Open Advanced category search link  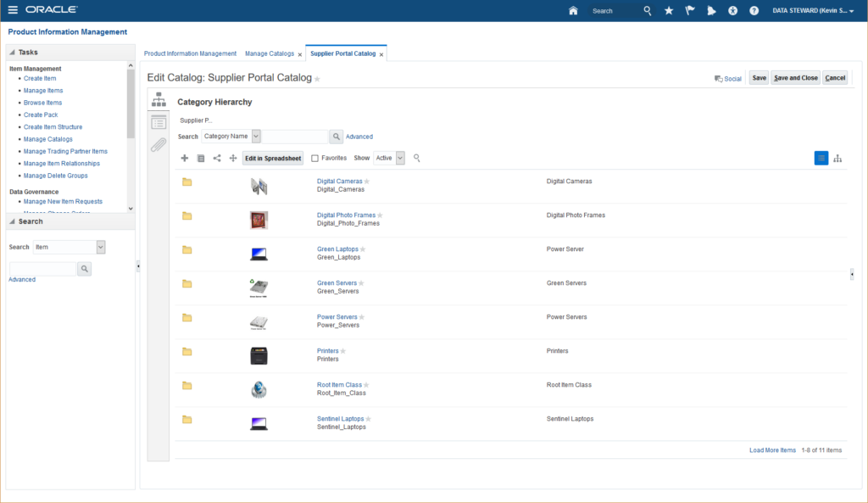[359, 137]
